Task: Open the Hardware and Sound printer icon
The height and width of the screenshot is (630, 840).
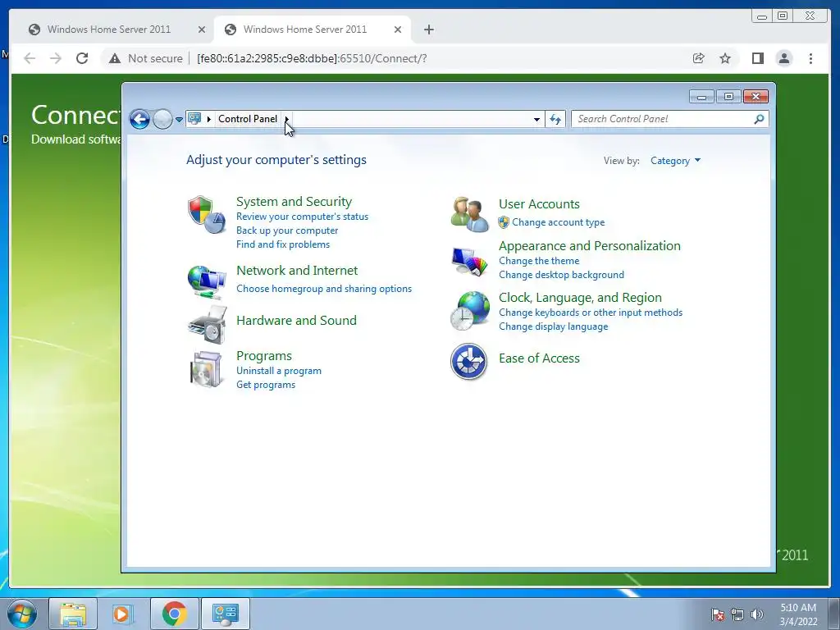Action: 208,325
